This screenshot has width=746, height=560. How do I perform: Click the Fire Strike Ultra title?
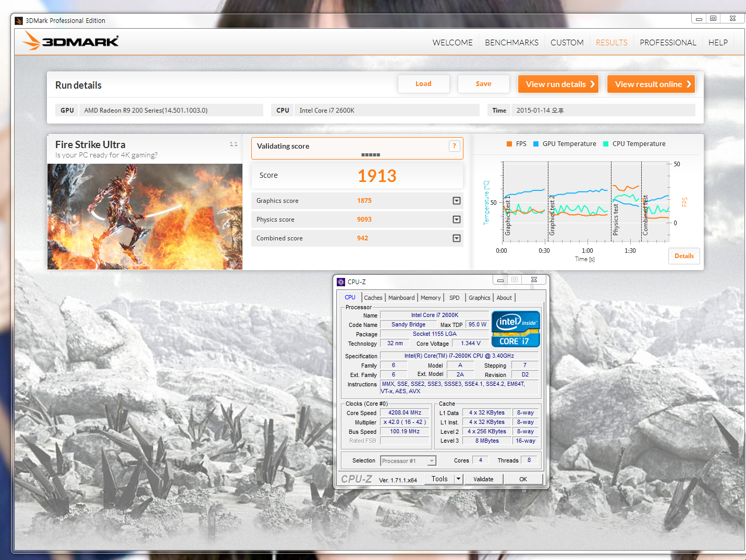point(90,144)
